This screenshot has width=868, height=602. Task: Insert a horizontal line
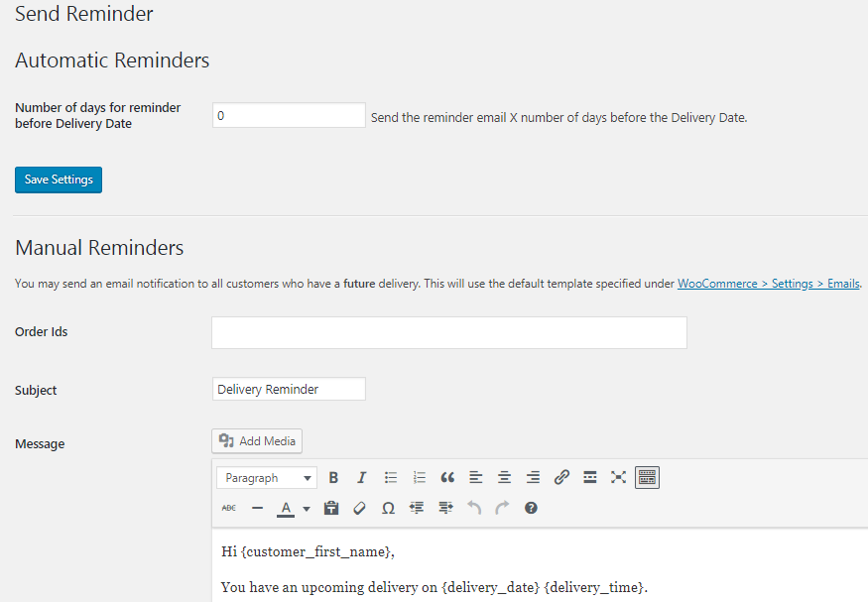click(x=257, y=508)
